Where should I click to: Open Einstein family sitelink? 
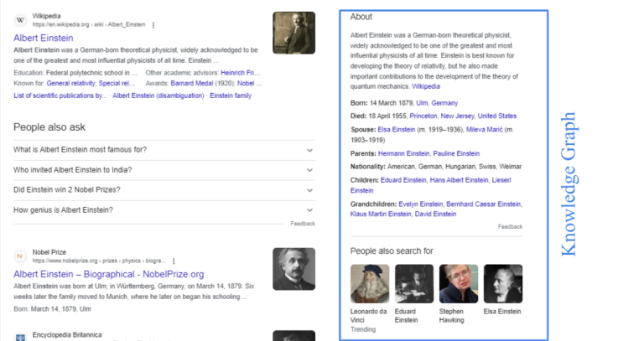click(x=231, y=96)
